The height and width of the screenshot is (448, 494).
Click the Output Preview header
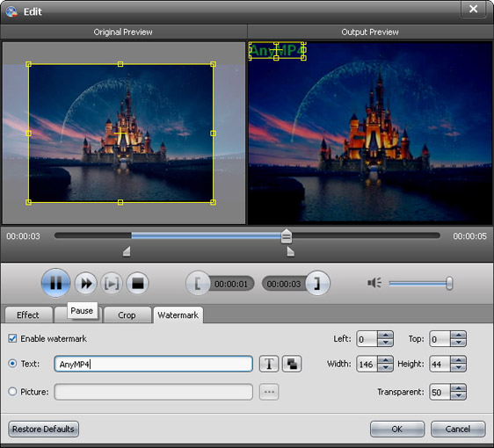[x=370, y=32]
